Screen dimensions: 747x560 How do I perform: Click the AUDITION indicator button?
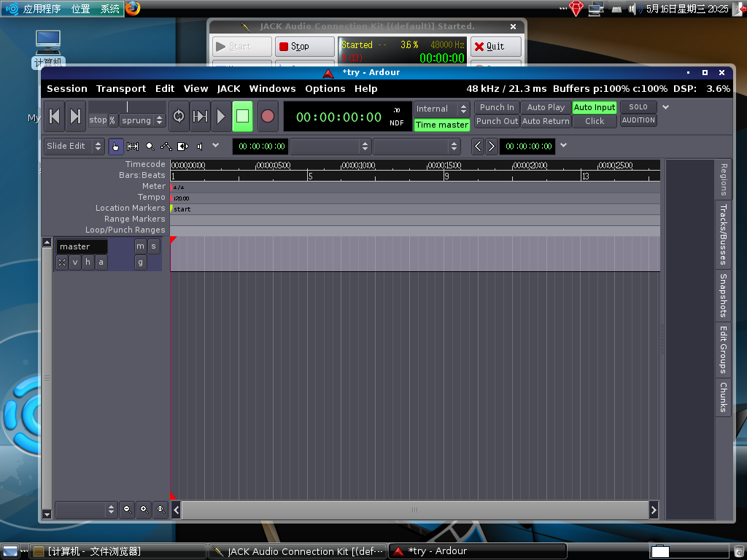[638, 120]
